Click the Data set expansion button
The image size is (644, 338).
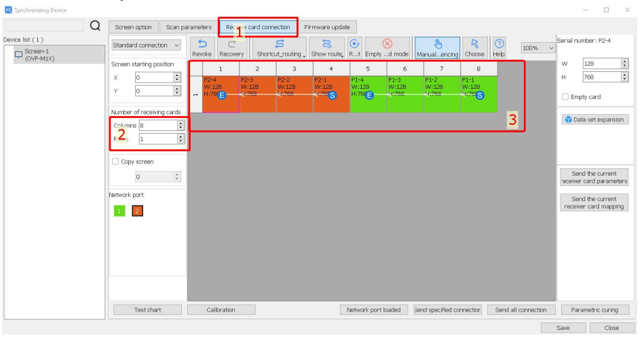click(594, 119)
